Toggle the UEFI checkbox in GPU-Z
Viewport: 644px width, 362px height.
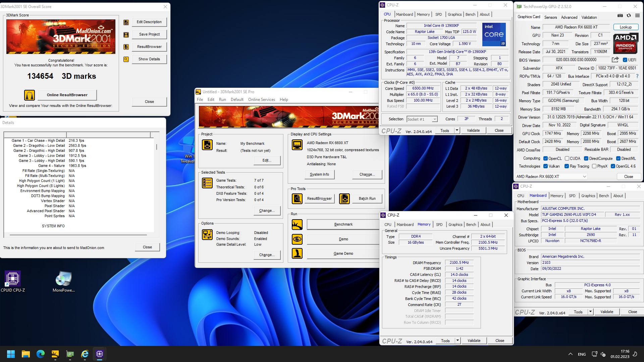(625, 60)
